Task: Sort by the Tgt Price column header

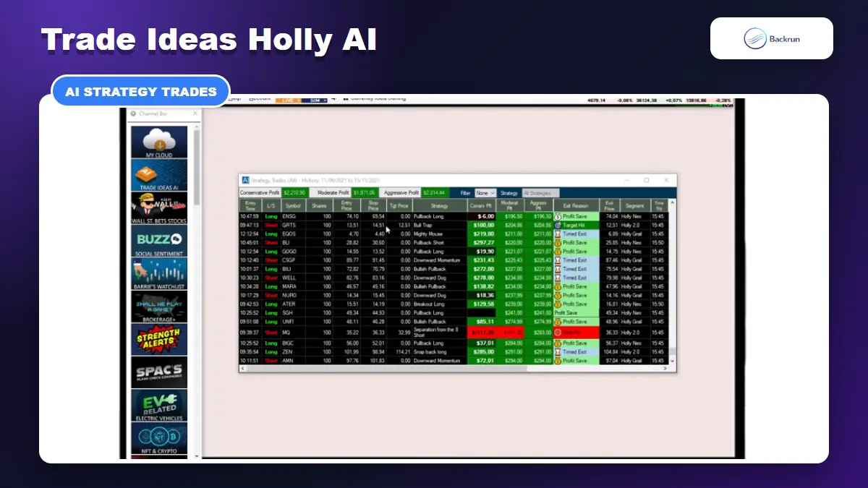Action: point(399,205)
